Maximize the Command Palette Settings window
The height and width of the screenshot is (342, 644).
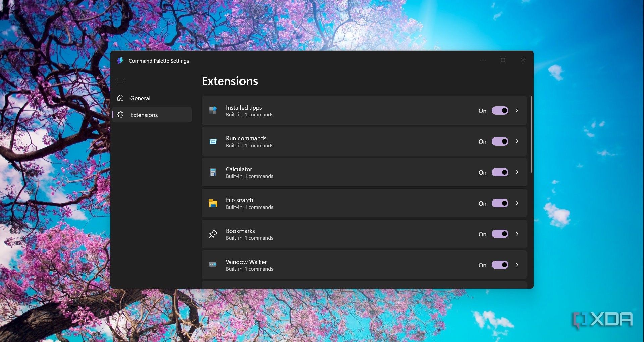coord(503,60)
